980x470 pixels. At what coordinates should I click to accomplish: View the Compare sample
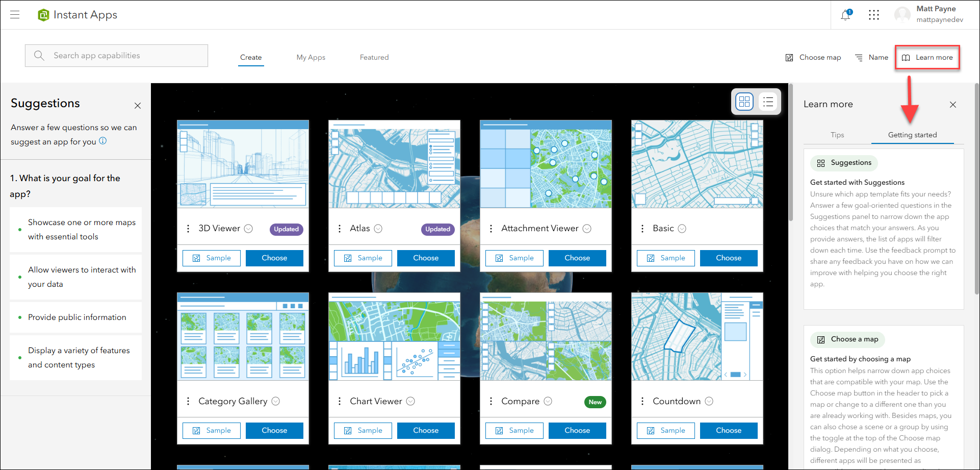point(514,431)
